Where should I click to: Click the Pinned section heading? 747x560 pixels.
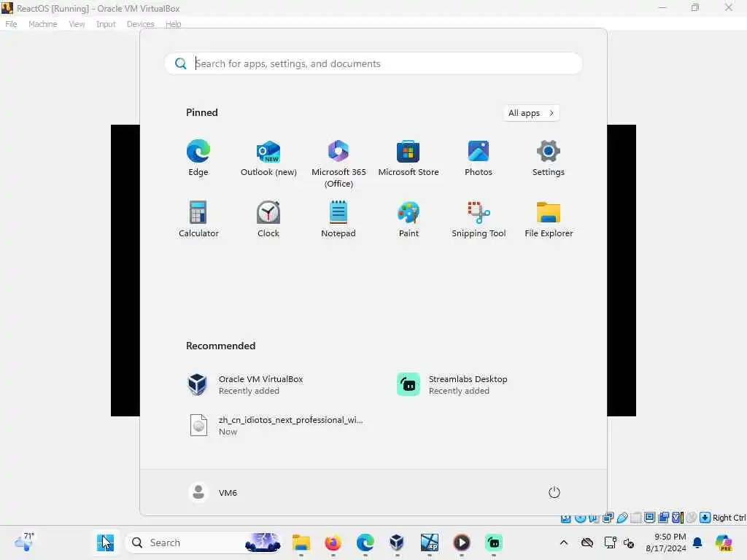pyautogui.click(x=202, y=112)
